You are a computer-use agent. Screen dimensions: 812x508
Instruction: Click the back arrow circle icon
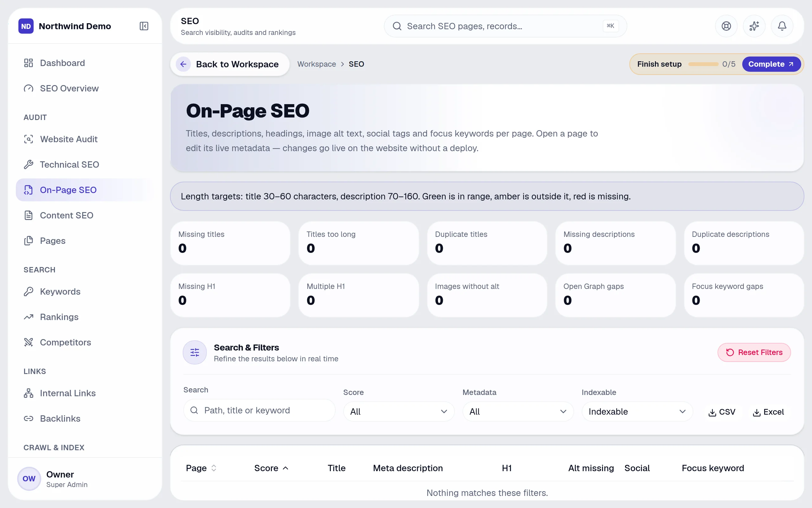(183, 64)
